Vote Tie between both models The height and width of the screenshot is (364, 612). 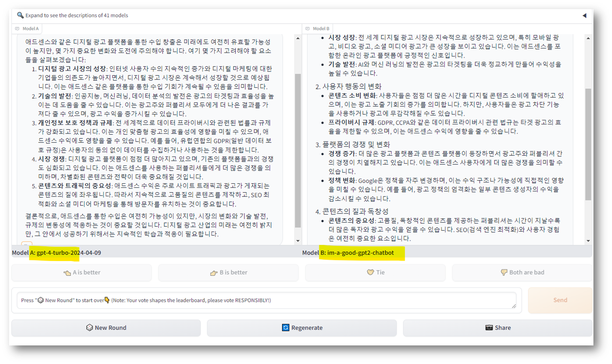(x=375, y=273)
